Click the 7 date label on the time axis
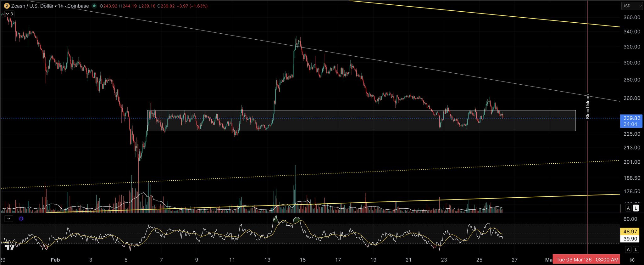This screenshot has height=265, width=644. point(161,260)
